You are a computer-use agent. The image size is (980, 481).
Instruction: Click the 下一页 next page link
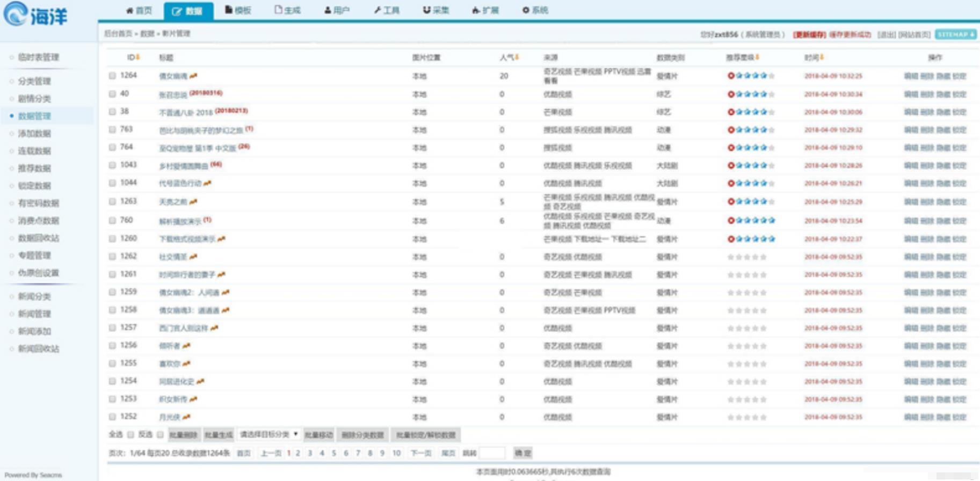coord(421,453)
